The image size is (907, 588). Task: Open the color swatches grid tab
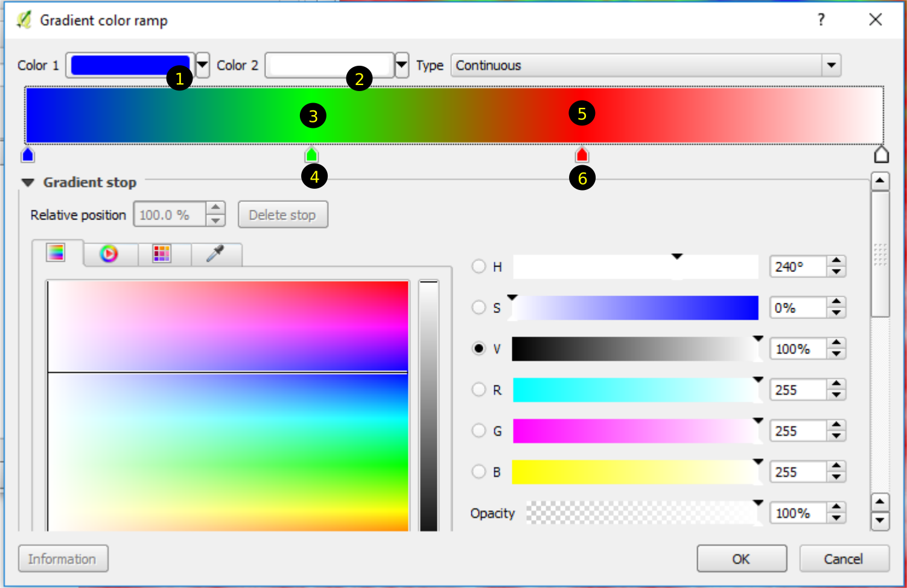162,254
